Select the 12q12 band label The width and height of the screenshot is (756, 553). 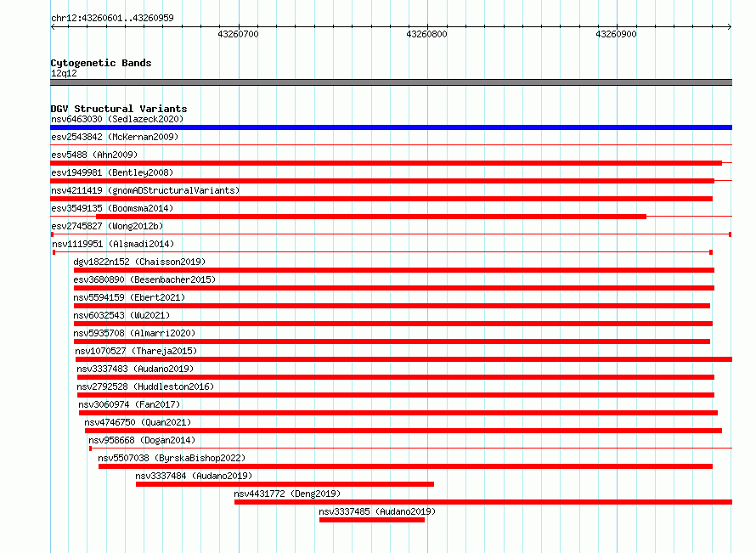click(x=64, y=73)
